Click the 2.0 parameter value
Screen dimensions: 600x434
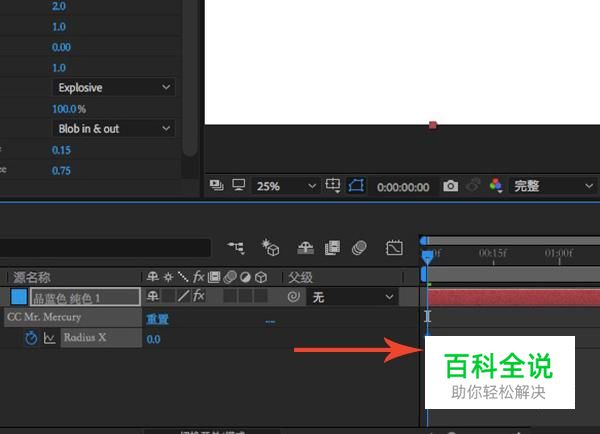pyautogui.click(x=59, y=6)
